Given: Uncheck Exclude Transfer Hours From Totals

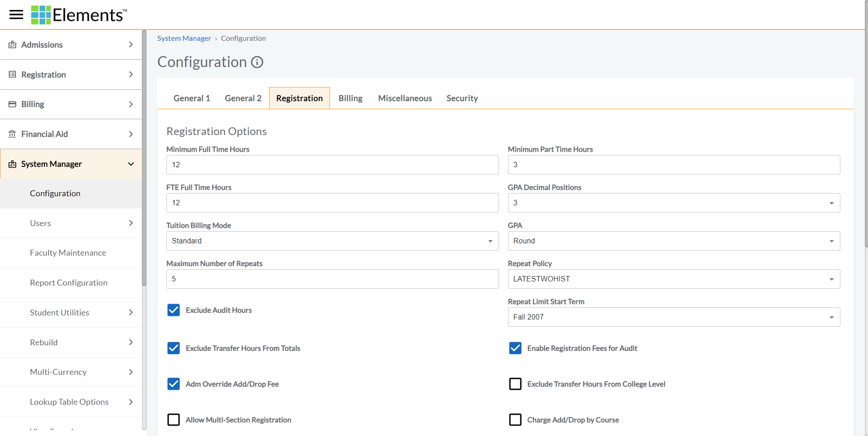Looking at the screenshot, I should coord(174,348).
